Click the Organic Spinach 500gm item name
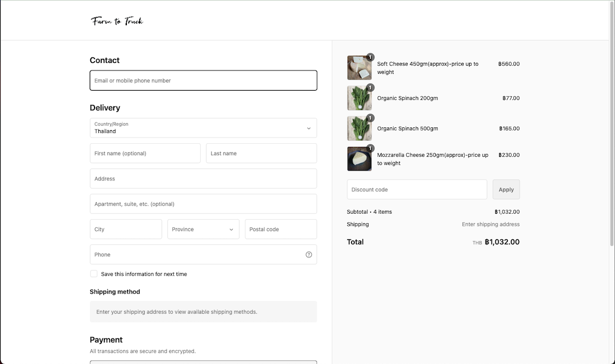The width and height of the screenshot is (615, 364). [407, 128]
